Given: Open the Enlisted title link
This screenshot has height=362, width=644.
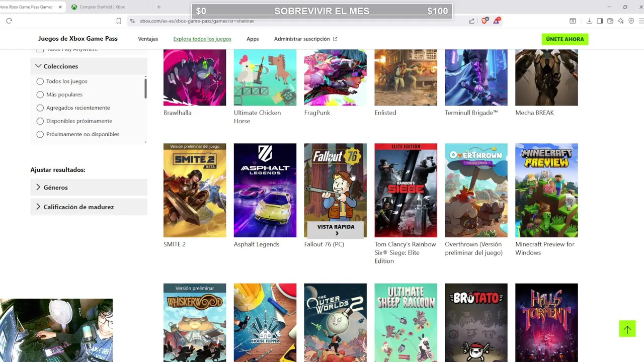Looking at the screenshot, I should click(385, 113).
